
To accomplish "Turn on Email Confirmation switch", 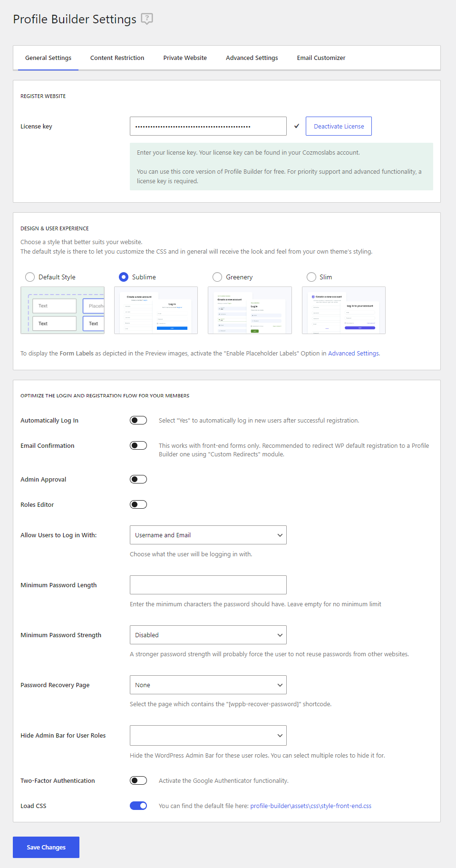I will click(138, 445).
